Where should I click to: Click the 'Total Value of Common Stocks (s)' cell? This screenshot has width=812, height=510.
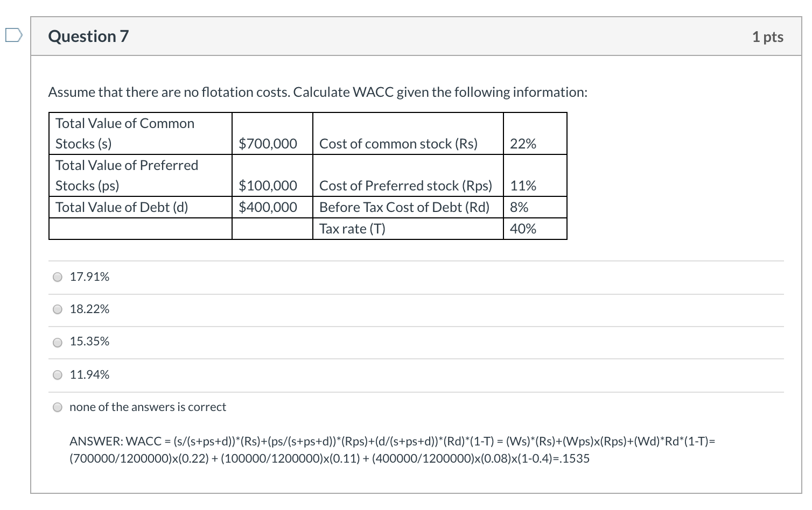(x=124, y=133)
